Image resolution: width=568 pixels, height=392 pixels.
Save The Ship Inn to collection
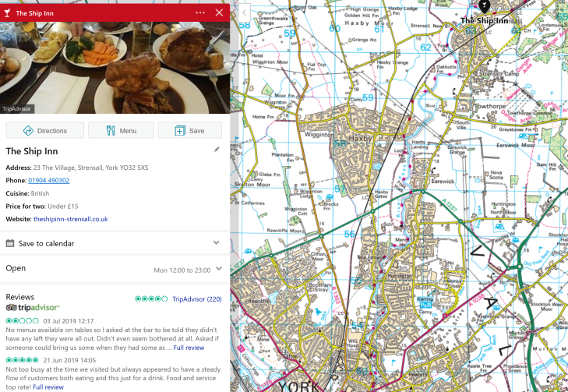190,130
